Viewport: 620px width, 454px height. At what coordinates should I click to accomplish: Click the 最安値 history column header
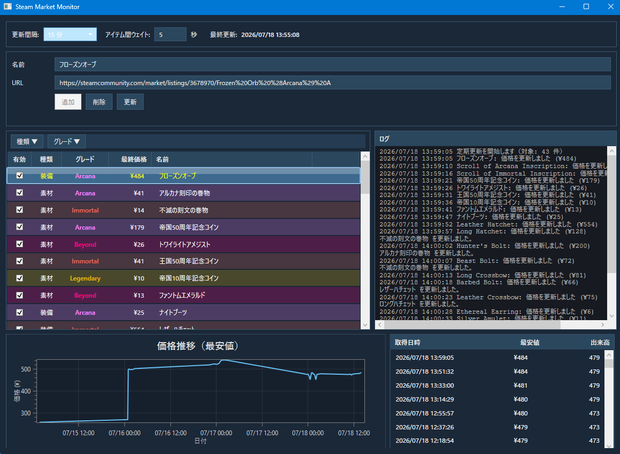click(x=530, y=342)
